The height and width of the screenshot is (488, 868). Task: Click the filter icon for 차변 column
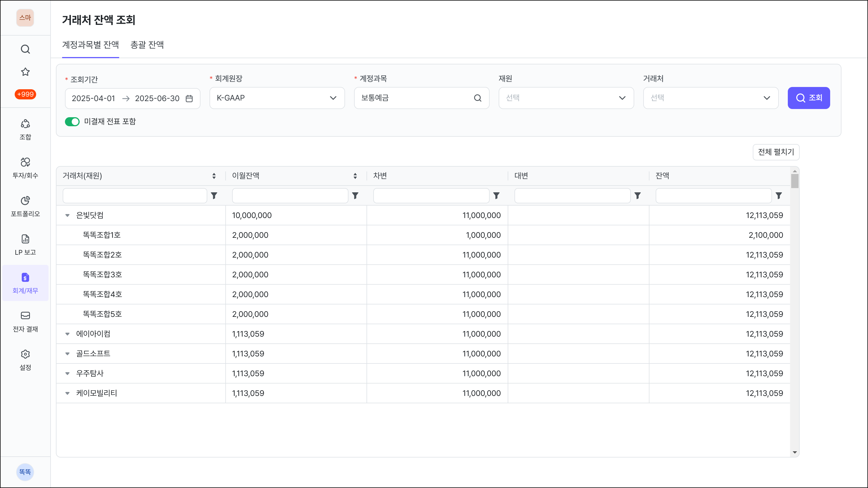click(496, 196)
